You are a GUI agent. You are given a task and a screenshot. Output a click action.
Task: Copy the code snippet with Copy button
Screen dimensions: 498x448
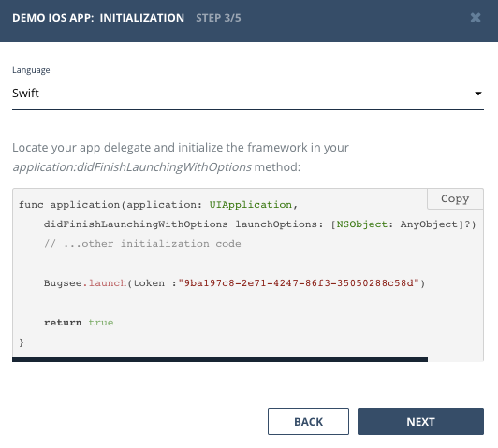(x=455, y=198)
